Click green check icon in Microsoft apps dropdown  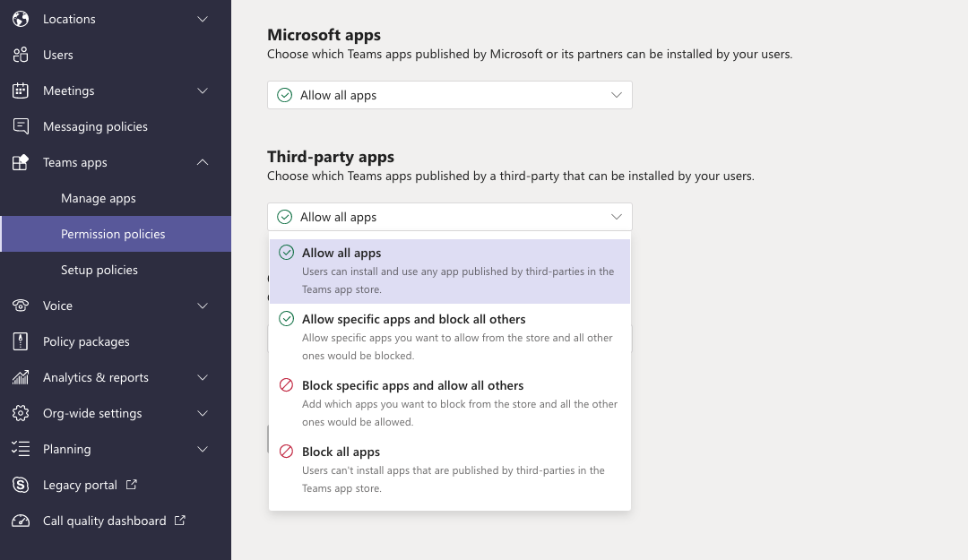tap(285, 95)
